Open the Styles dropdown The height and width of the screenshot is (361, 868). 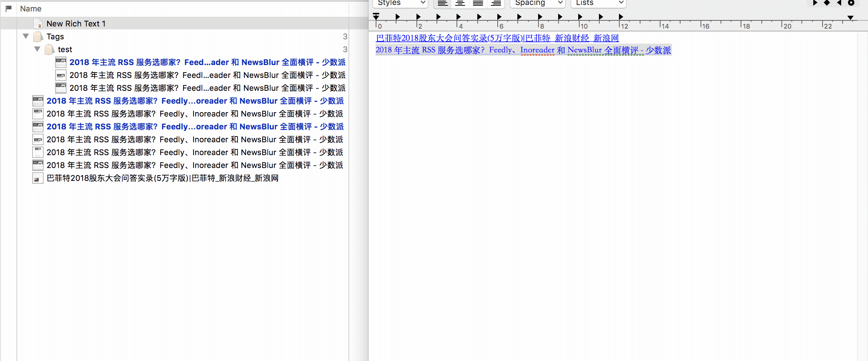[x=400, y=3]
